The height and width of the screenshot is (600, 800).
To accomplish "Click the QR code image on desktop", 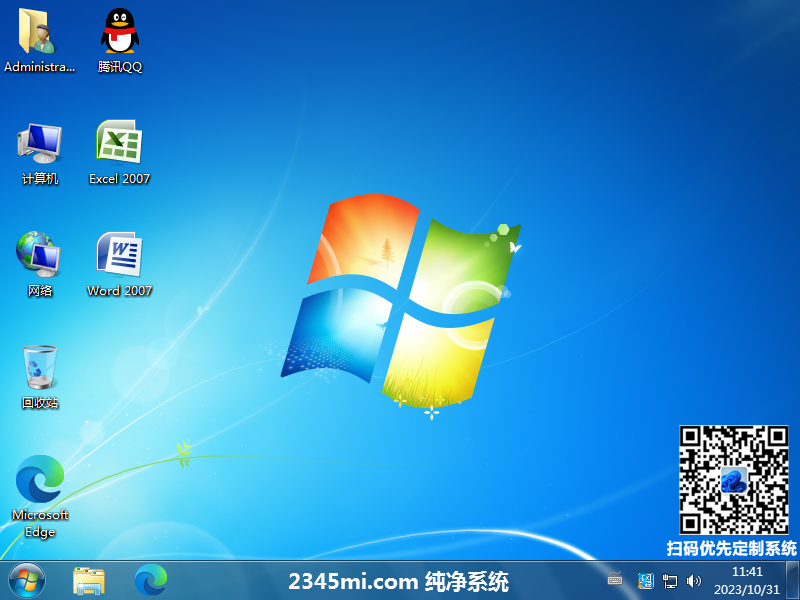I will [734, 480].
